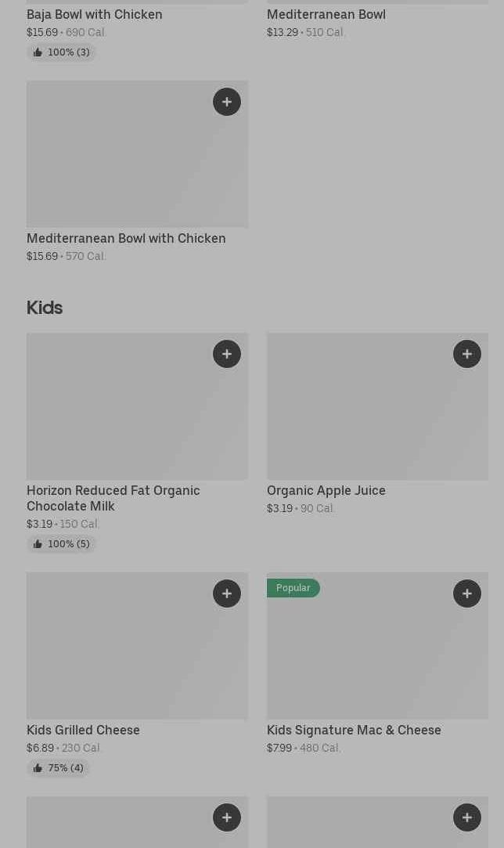
Task: Add Mediterranean Bowl with Chicken to cart
Action: tap(227, 102)
